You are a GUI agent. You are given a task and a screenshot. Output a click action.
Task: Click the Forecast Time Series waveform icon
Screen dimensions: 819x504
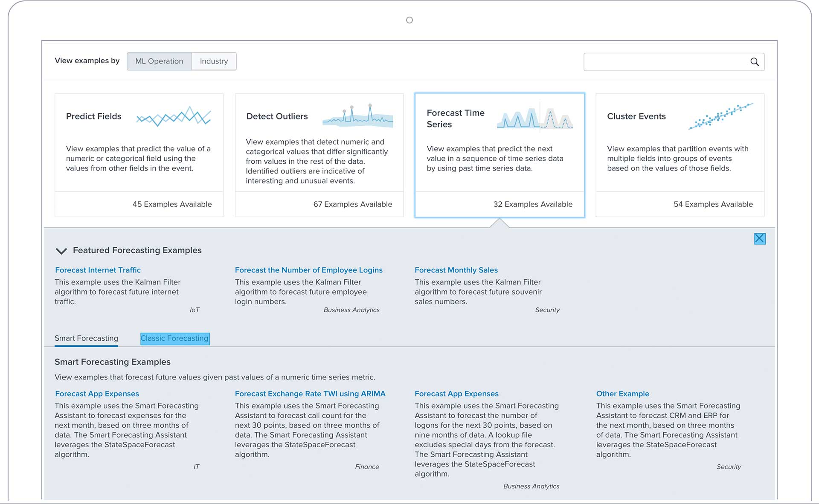click(x=535, y=118)
